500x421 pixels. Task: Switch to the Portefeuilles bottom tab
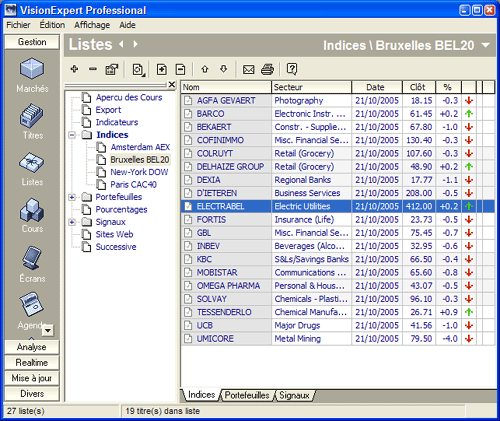click(247, 395)
